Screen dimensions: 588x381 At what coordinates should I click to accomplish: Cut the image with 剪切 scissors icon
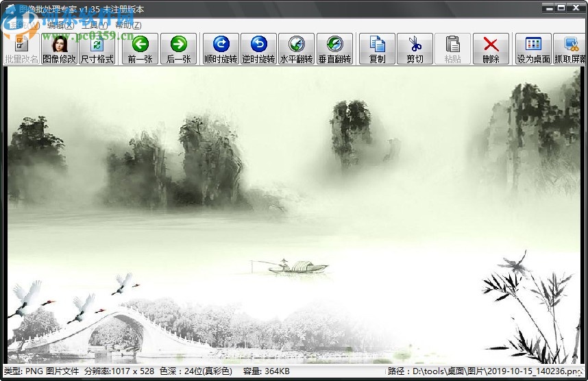pos(415,49)
